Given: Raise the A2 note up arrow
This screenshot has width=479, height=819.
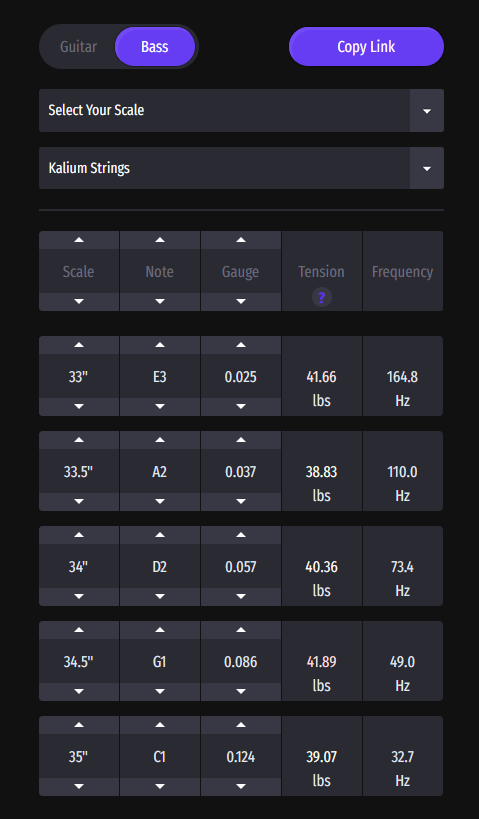Looking at the screenshot, I should pyautogui.click(x=160, y=440).
